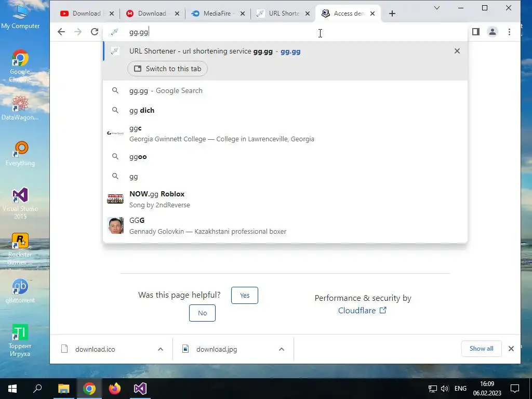Choose the gg dich suggestion
This screenshot has height=399, width=532.
coord(285,110)
